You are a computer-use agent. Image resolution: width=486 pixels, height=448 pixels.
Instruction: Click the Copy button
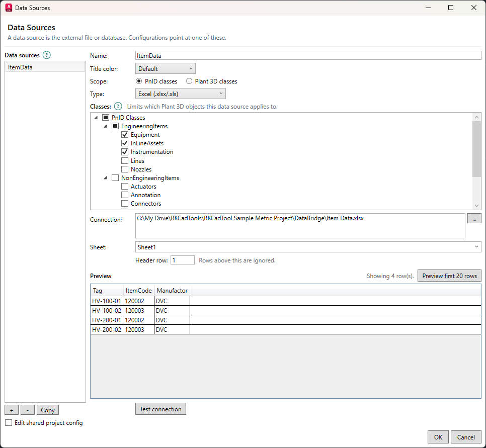click(48, 410)
